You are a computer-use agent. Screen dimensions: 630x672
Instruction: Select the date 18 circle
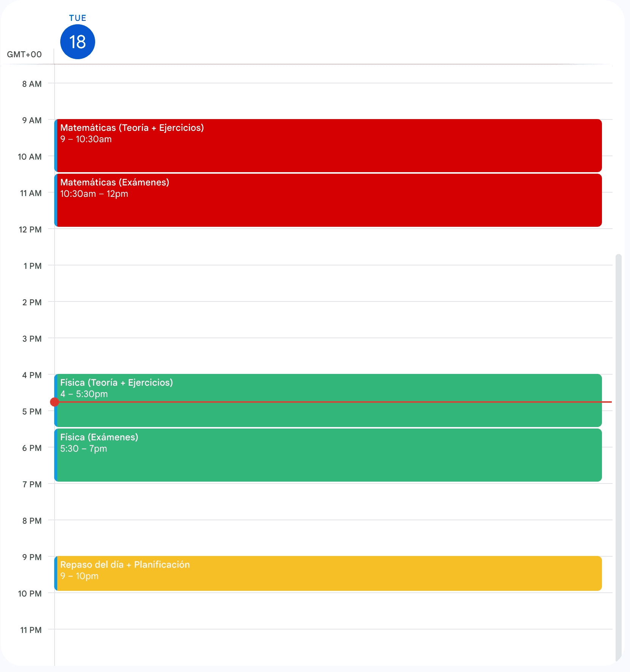click(x=78, y=42)
